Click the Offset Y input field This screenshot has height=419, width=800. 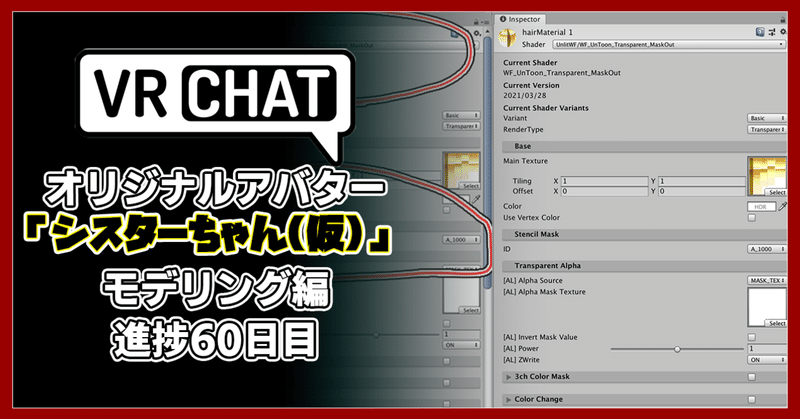(702, 191)
